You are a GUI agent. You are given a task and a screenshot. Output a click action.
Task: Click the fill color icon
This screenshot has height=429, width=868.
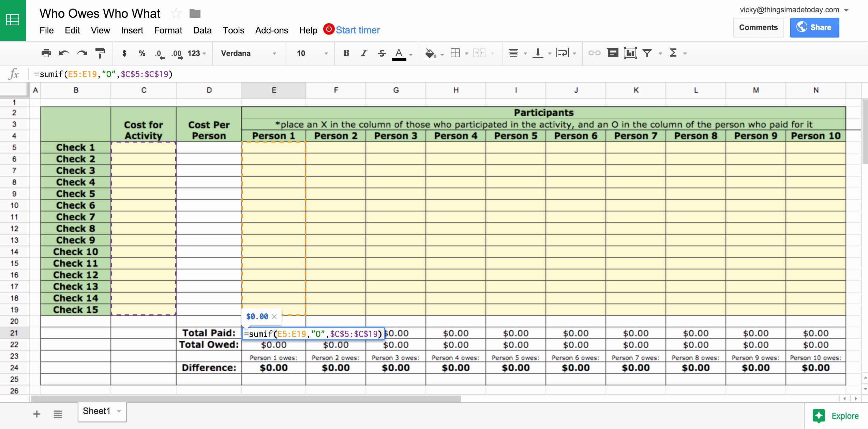click(x=430, y=54)
